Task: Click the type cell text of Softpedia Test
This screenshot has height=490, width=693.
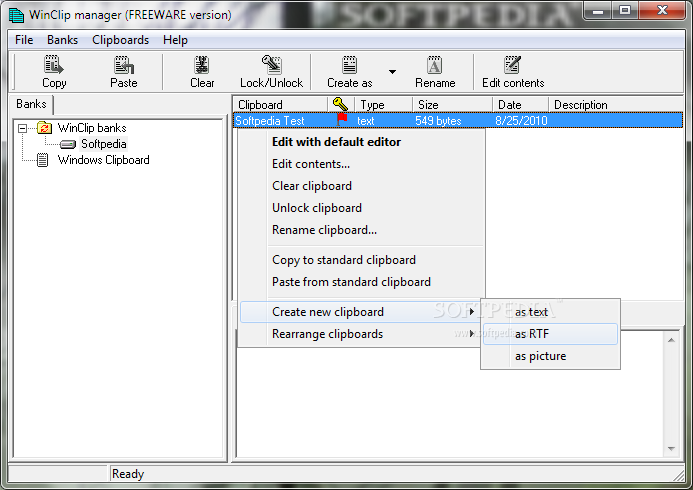Action: click(x=366, y=121)
